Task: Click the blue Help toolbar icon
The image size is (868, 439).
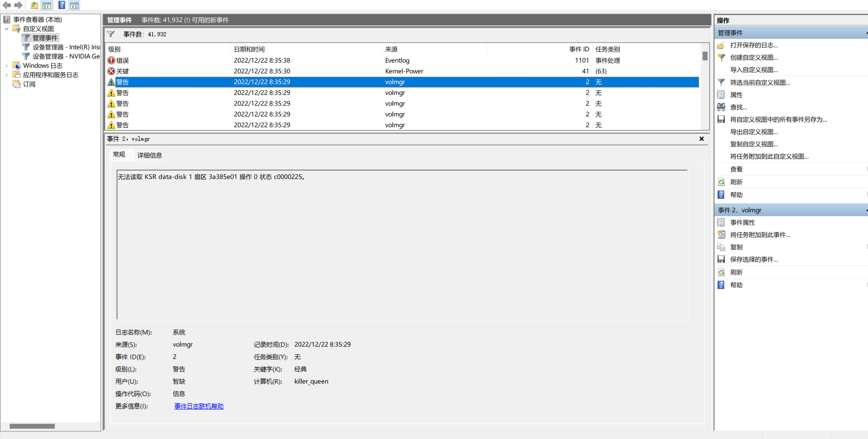Action: click(x=62, y=5)
